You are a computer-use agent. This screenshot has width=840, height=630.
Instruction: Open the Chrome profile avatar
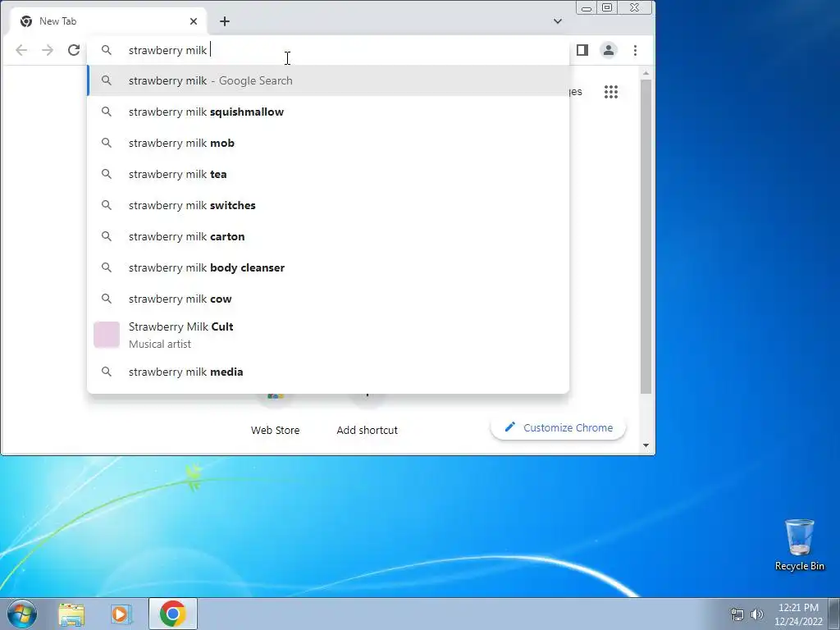pyautogui.click(x=609, y=50)
